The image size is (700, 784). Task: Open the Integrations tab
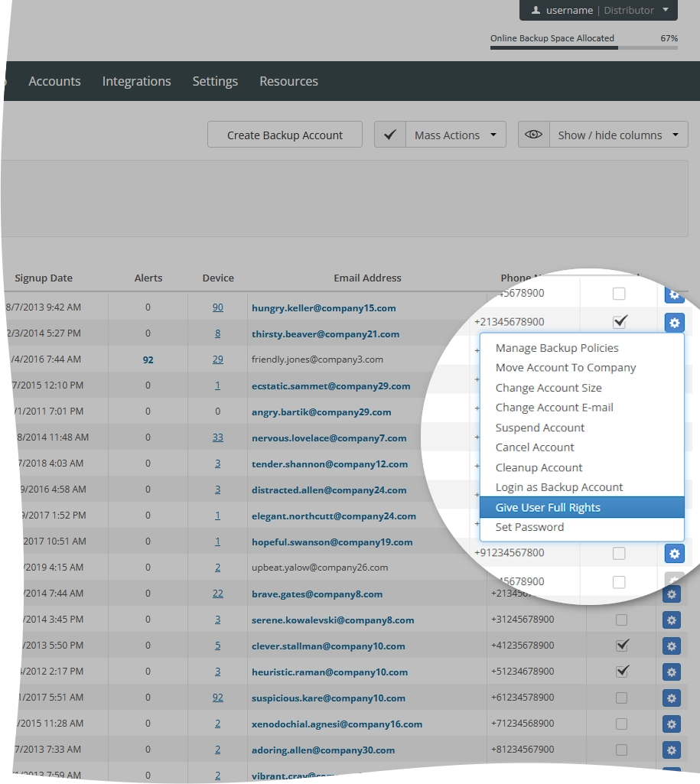tap(136, 81)
